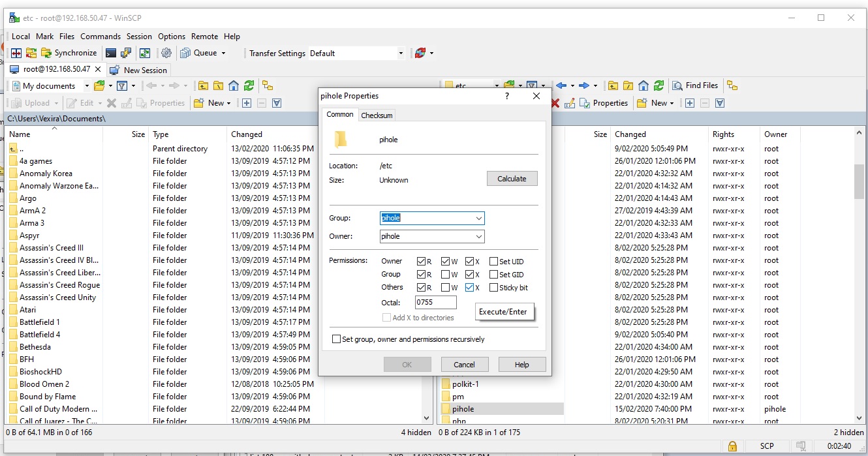
Task: Expand the Group dropdown list
Action: tap(478, 219)
